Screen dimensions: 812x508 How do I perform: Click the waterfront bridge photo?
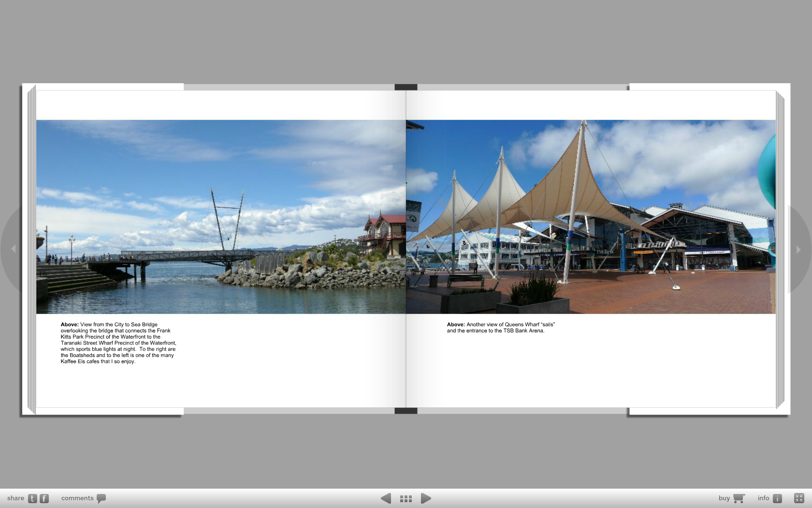221,217
